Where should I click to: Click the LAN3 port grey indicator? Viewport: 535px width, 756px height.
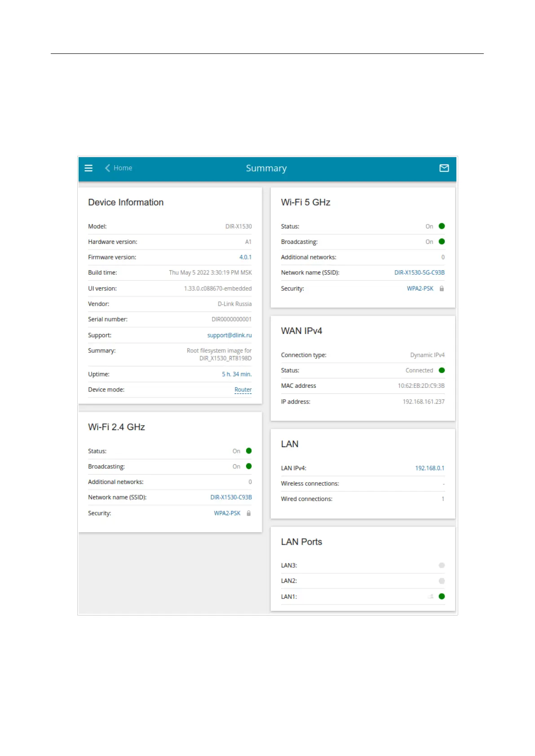click(x=442, y=565)
